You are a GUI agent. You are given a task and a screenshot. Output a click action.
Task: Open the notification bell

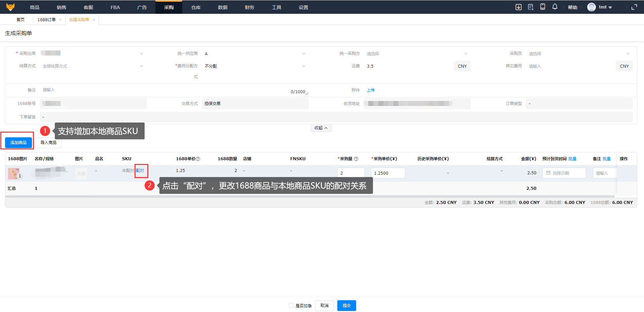point(555,7)
